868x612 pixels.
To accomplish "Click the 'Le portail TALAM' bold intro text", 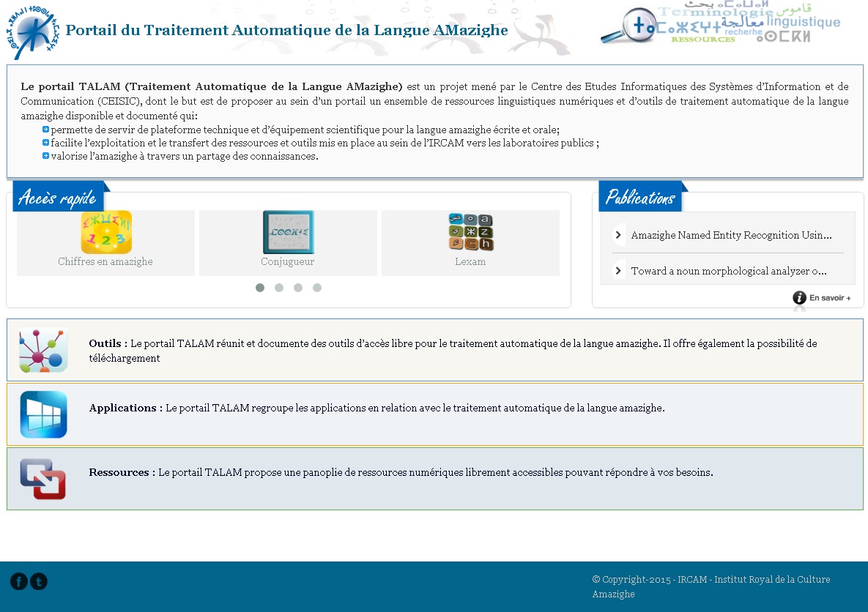I will click(212, 86).
